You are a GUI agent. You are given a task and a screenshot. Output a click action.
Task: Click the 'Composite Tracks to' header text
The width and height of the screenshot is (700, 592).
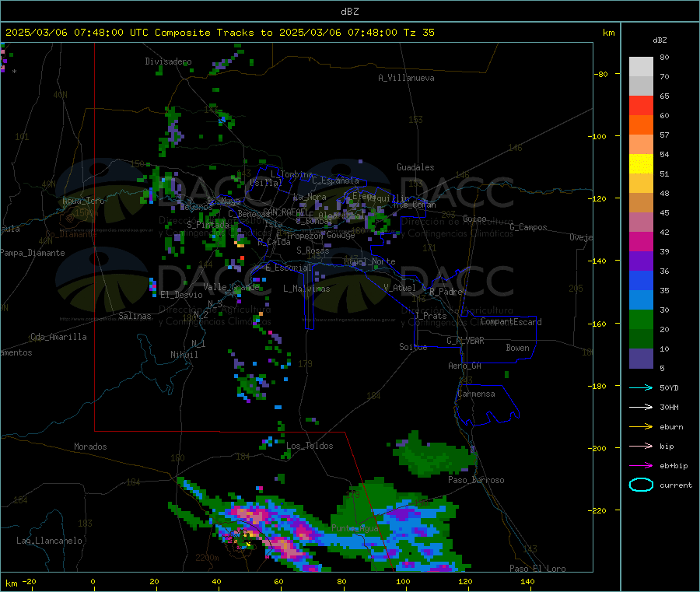(x=213, y=32)
